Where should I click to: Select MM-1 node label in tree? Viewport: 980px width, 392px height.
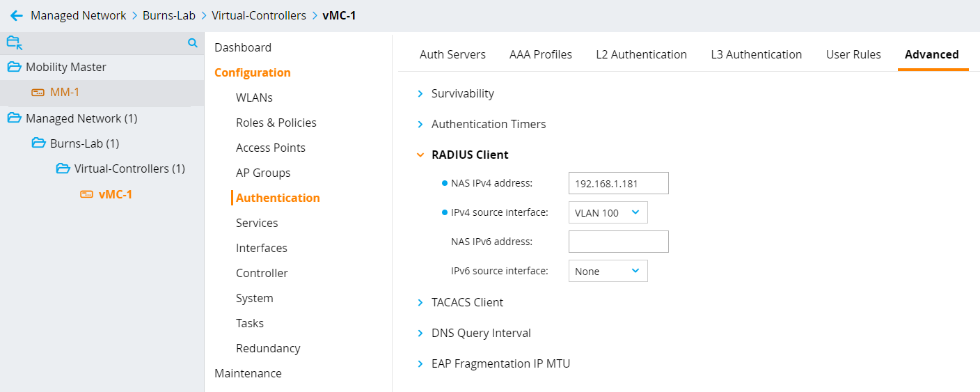65,92
